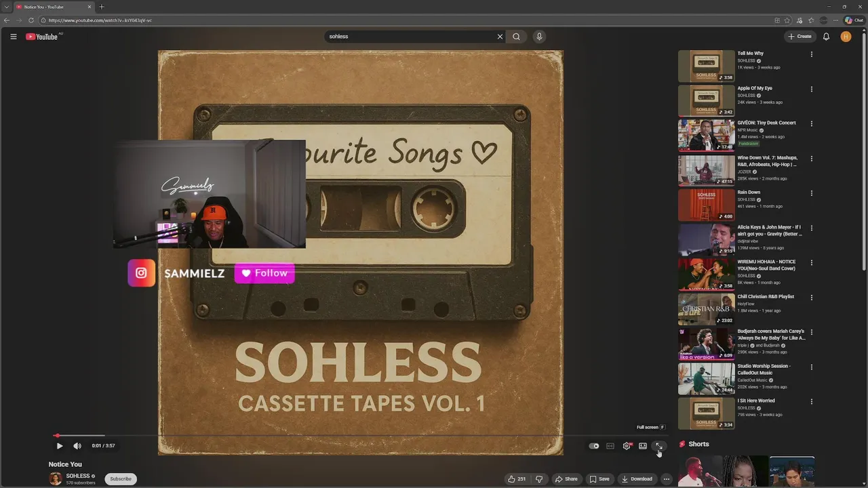Click the Share button
The width and height of the screenshot is (868, 488).
(566, 479)
